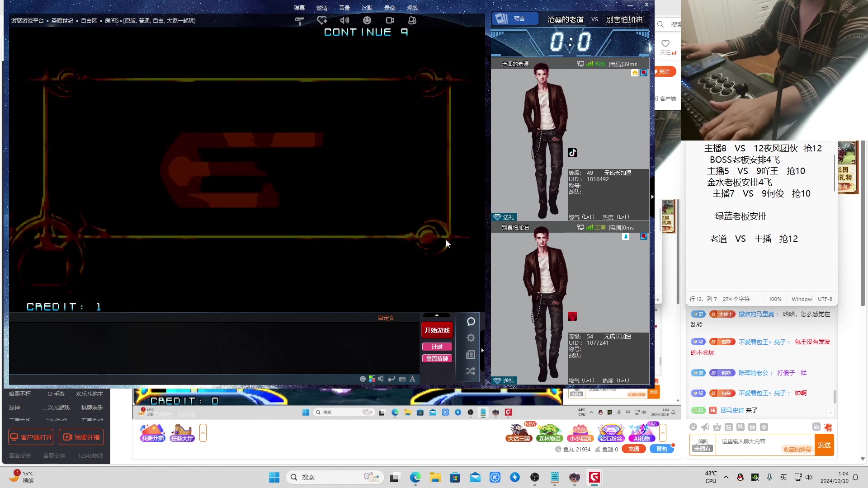
Task: Click the Windows taskbar search box
Action: point(335,477)
